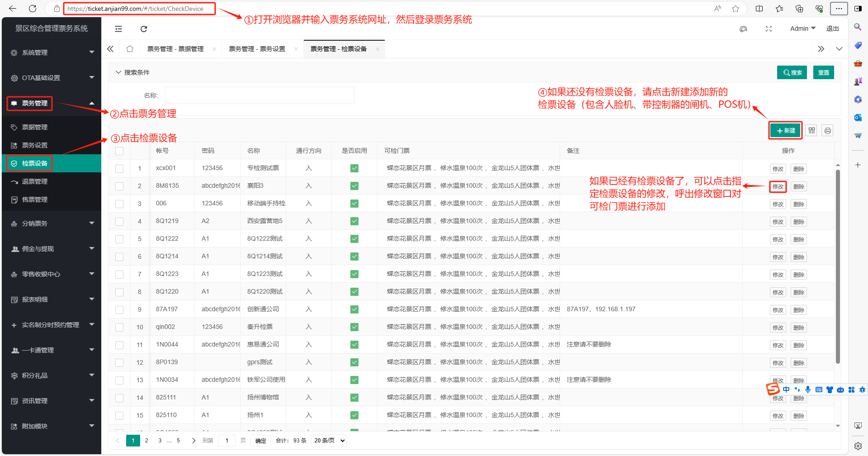The height and width of the screenshot is (456, 868).
Task: Click the table vertical scrollbar
Action: (838, 267)
